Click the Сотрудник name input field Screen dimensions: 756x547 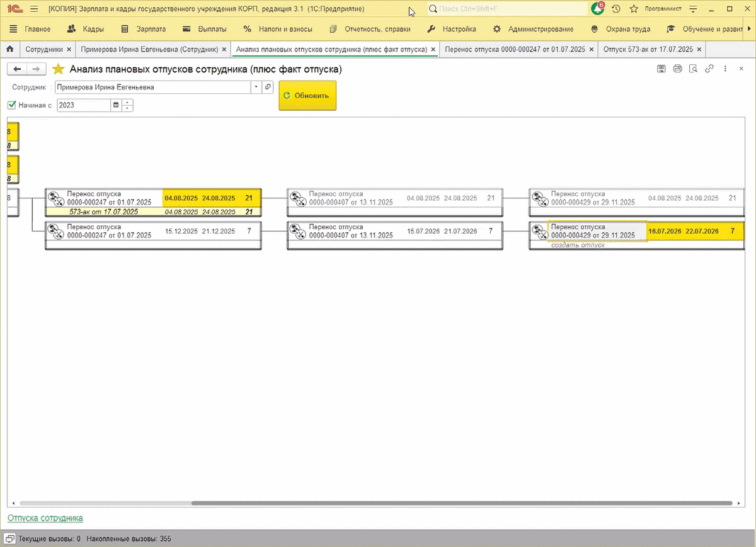pos(152,87)
